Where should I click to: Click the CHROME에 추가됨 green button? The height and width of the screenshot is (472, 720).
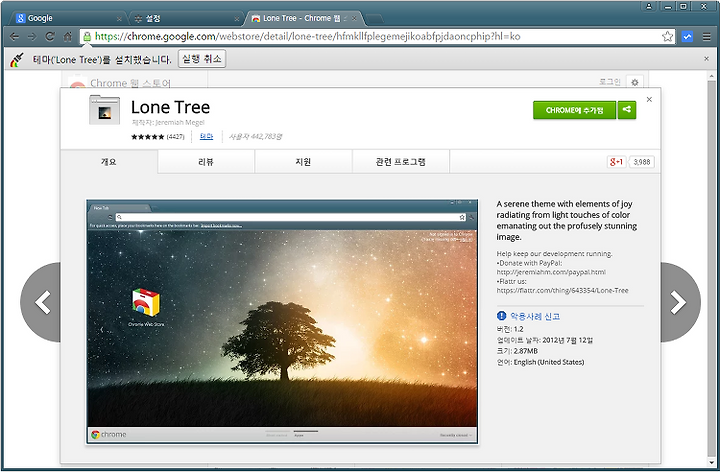click(x=574, y=110)
